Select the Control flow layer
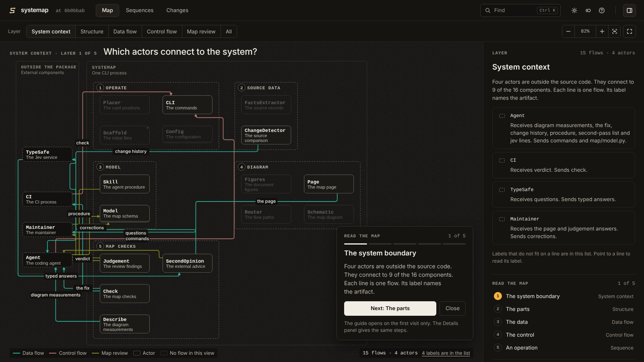This screenshot has height=362, width=644. tap(162, 31)
